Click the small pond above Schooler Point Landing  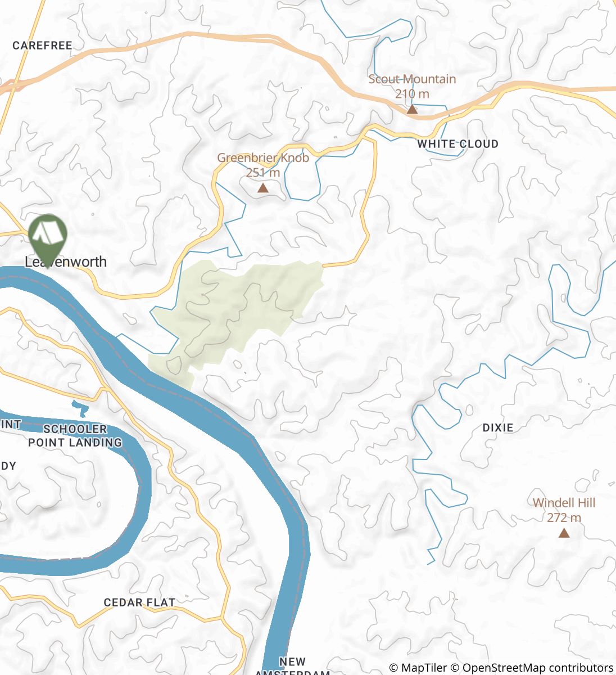[x=81, y=407]
